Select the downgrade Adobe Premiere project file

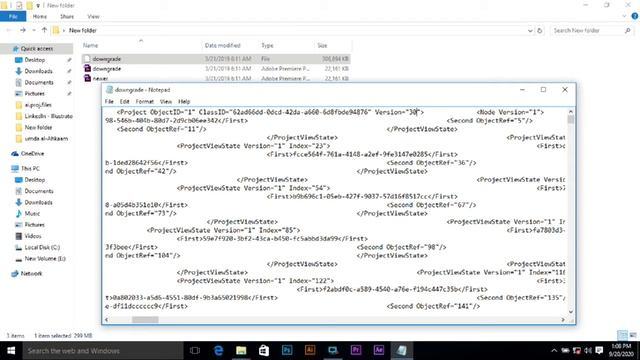(216, 69)
